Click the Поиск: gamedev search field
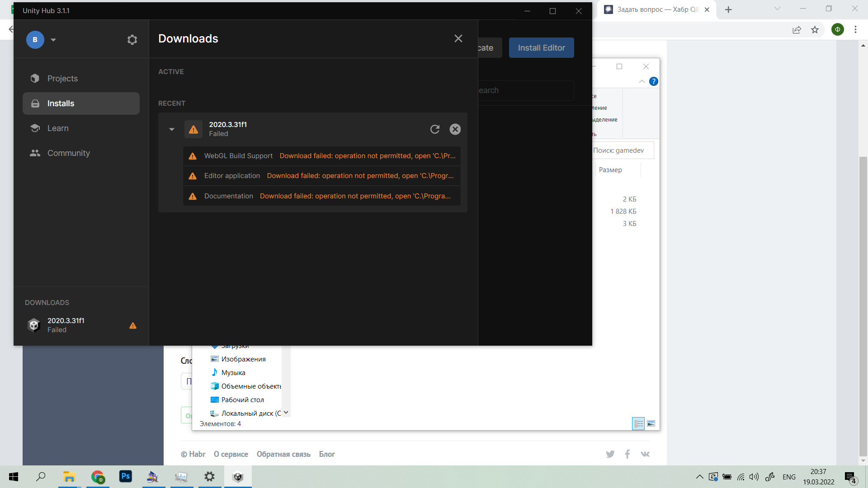 623,150
